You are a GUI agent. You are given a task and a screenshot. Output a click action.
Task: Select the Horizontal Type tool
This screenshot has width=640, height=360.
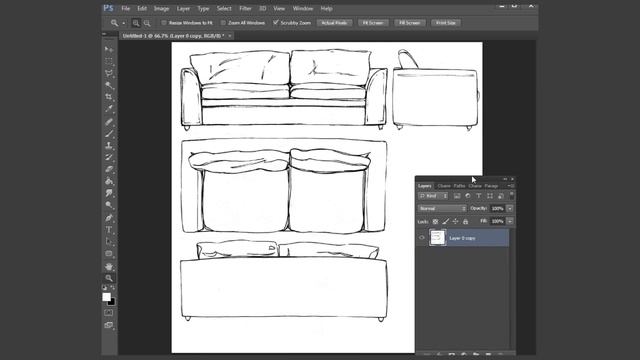(x=109, y=230)
